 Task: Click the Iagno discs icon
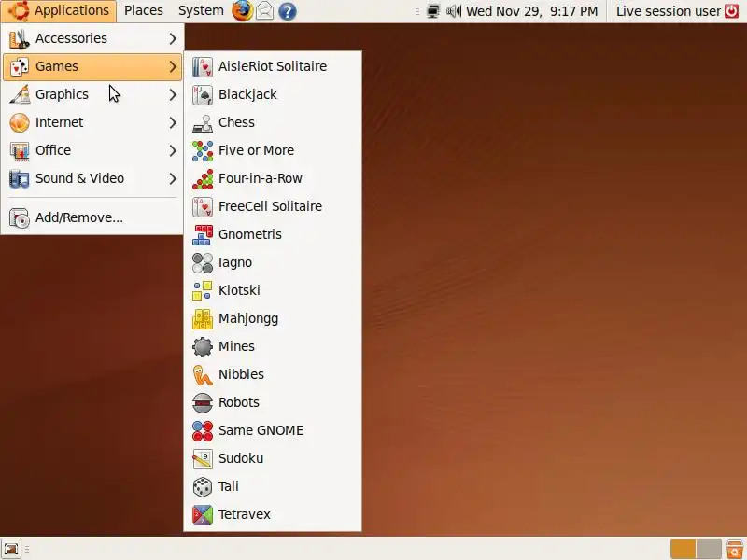coord(203,263)
